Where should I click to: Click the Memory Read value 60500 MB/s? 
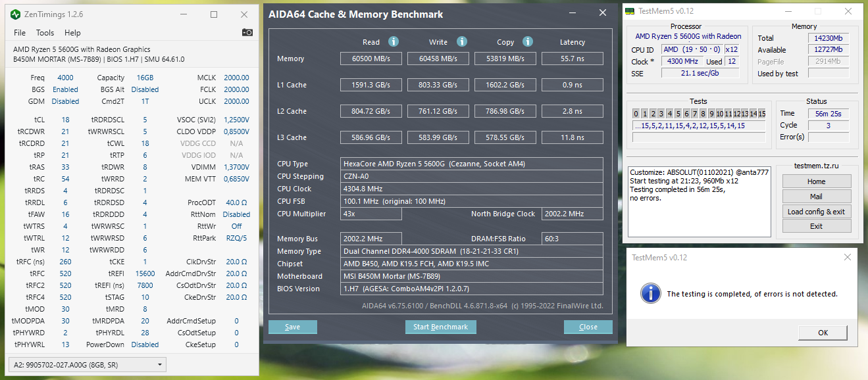(x=371, y=59)
